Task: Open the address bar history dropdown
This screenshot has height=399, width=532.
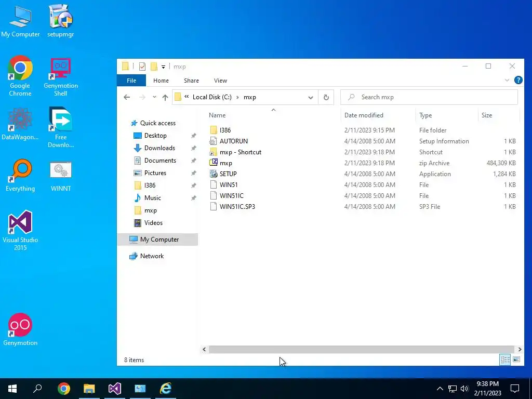Action: point(311,97)
